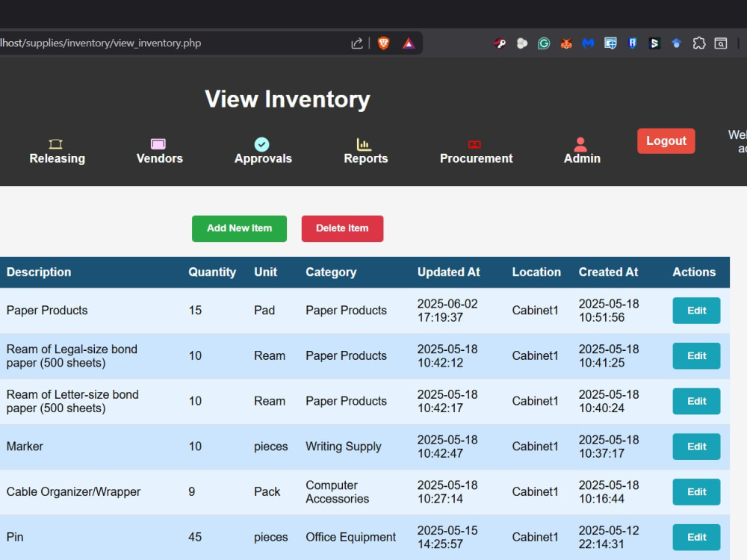This screenshot has height=560, width=747.
Task: Click the share page icon in address bar
Action: click(357, 43)
